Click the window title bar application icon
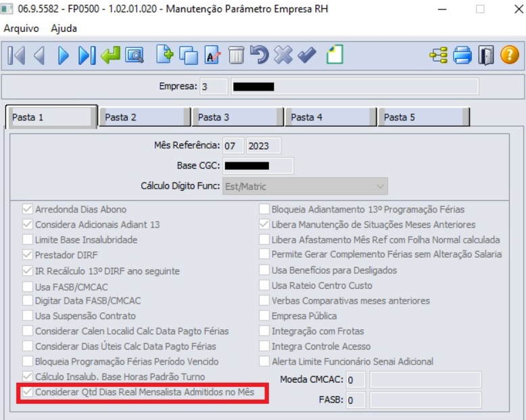This screenshot has width=526, height=420. [7, 9]
